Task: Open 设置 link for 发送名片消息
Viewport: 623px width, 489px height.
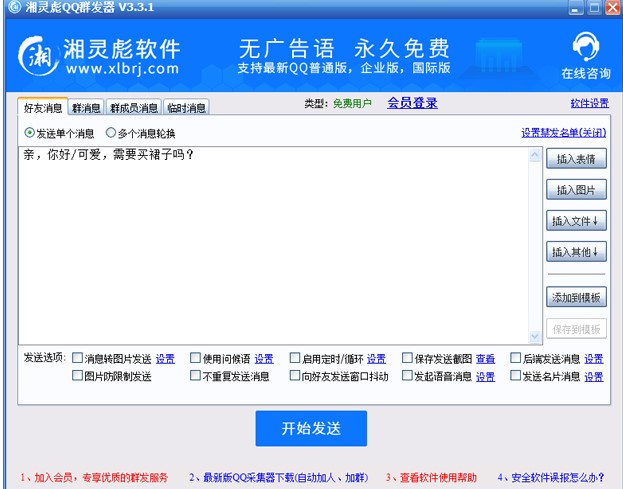Action: 594,376
